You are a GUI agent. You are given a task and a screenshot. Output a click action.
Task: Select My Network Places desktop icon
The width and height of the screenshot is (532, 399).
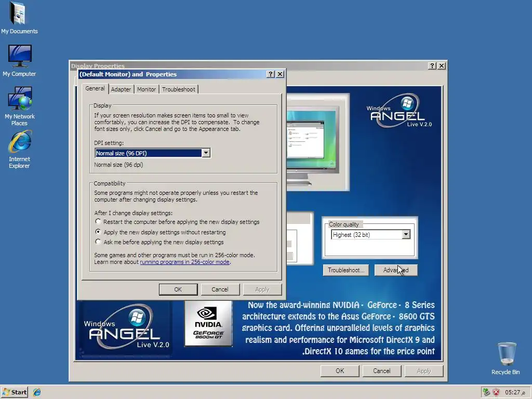(19, 106)
